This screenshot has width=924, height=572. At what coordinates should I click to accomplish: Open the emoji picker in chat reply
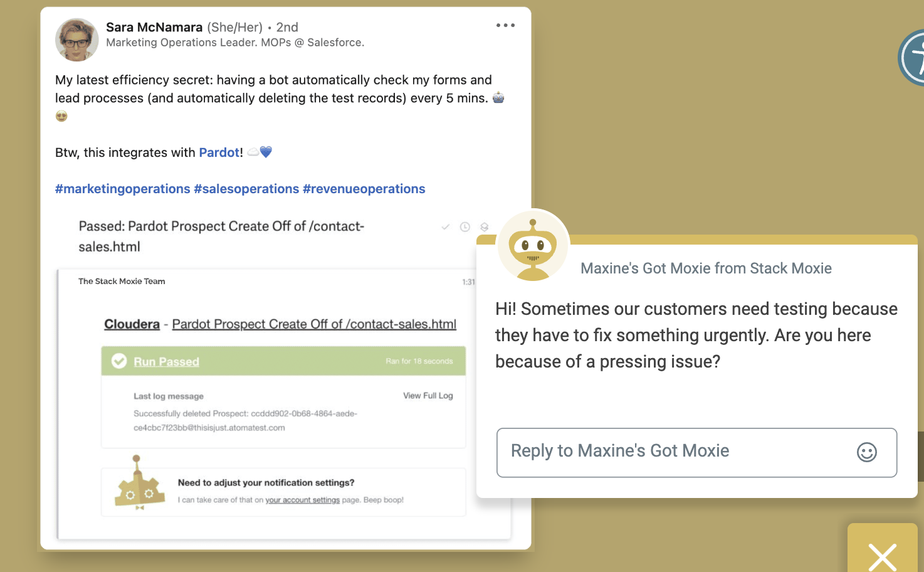pyautogui.click(x=867, y=452)
